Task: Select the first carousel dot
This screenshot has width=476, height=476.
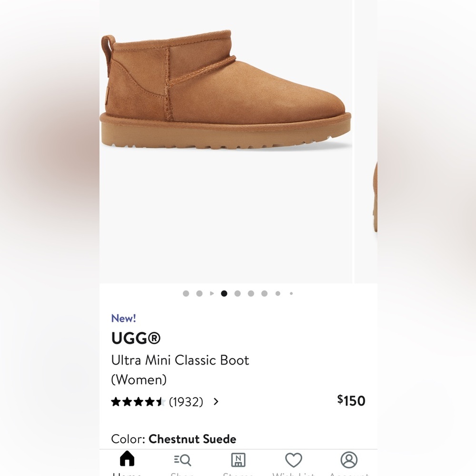Action: click(x=186, y=293)
